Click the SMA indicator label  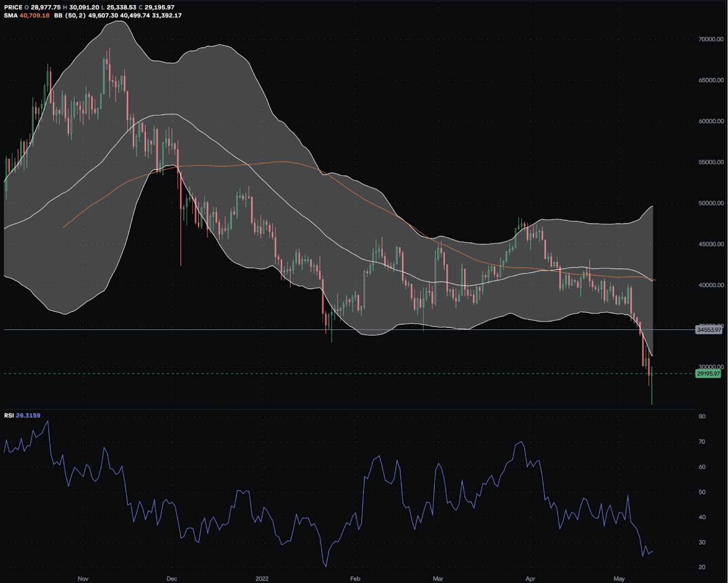pos(11,15)
